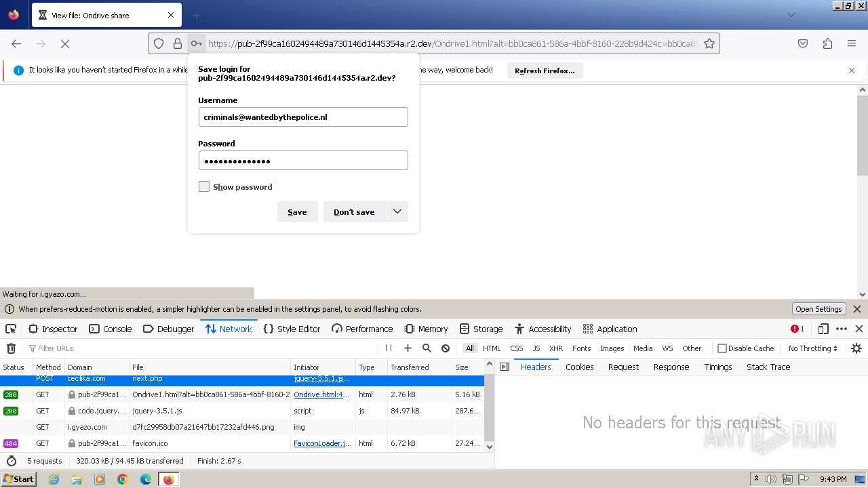Open the Debugger tab

click(x=169, y=329)
